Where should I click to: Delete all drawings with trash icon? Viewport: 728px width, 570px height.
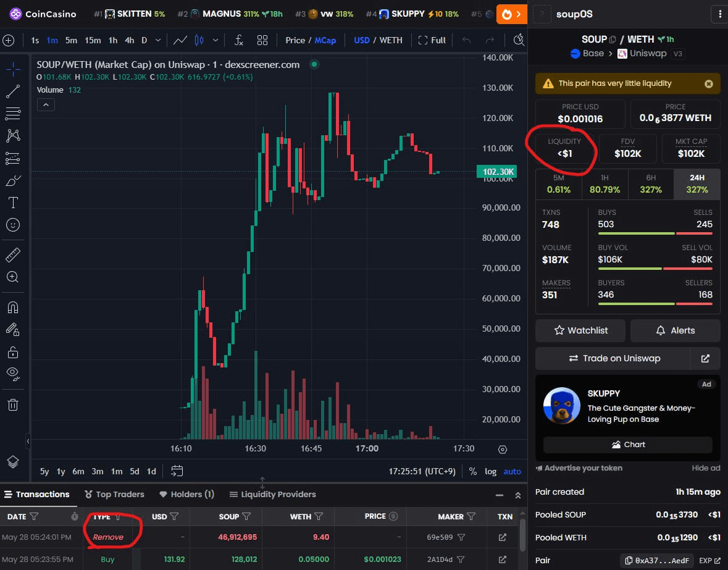13,404
